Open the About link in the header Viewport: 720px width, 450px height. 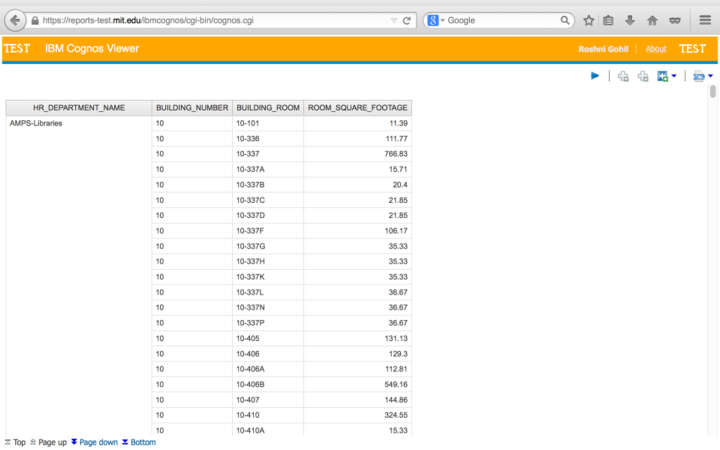pyautogui.click(x=656, y=49)
